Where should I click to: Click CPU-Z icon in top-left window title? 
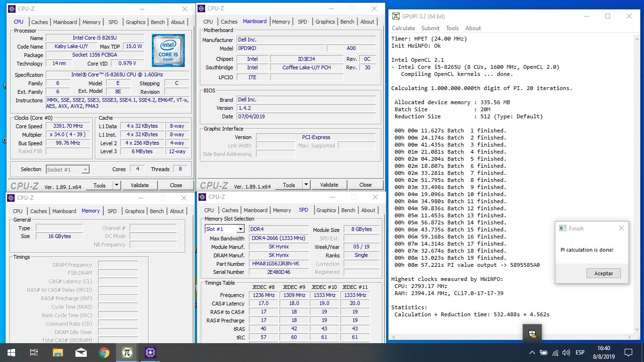click(x=12, y=8)
